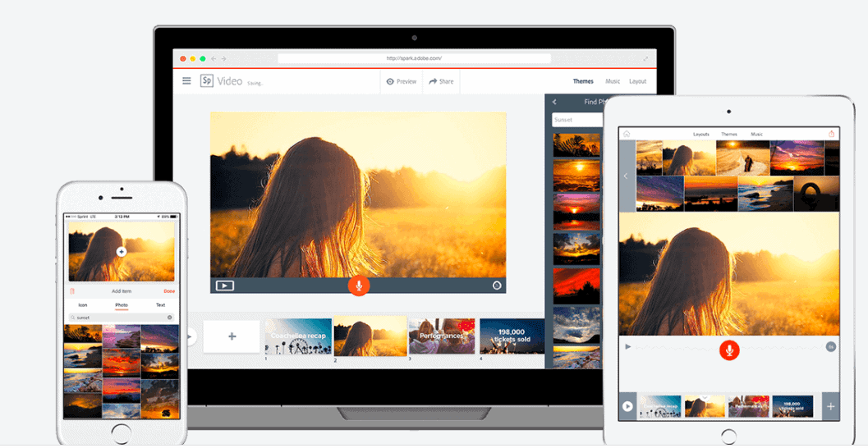Select the red sky photo in the laptop panel
868x448 pixels.
576,286
